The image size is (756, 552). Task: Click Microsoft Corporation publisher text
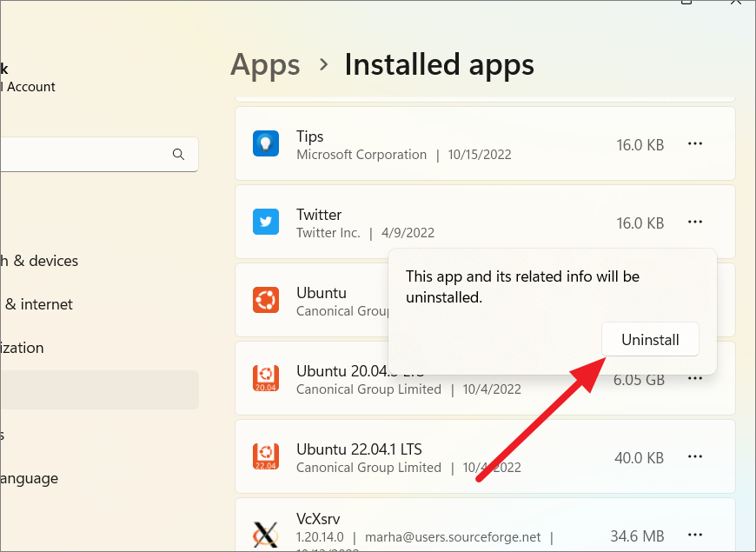pos(361,155)
